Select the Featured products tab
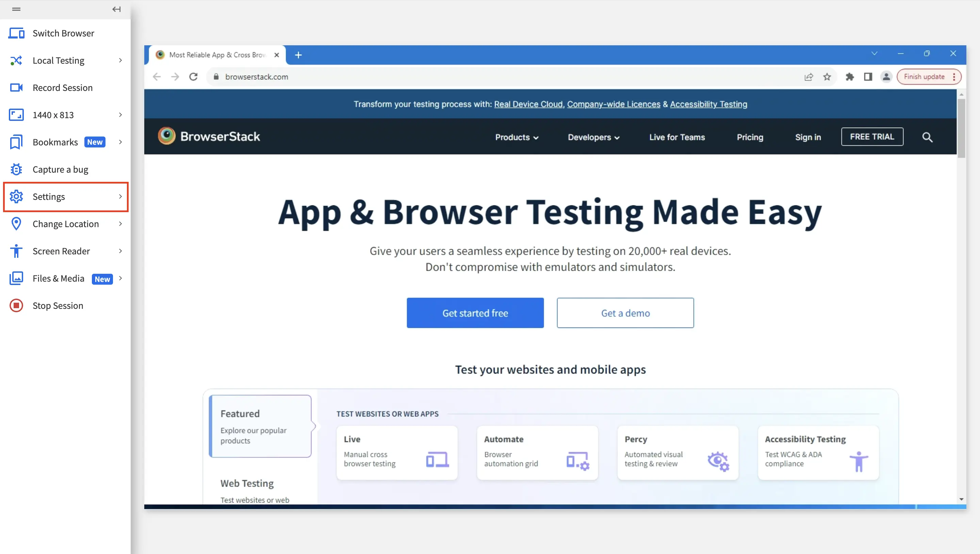 tap(260, 426)
